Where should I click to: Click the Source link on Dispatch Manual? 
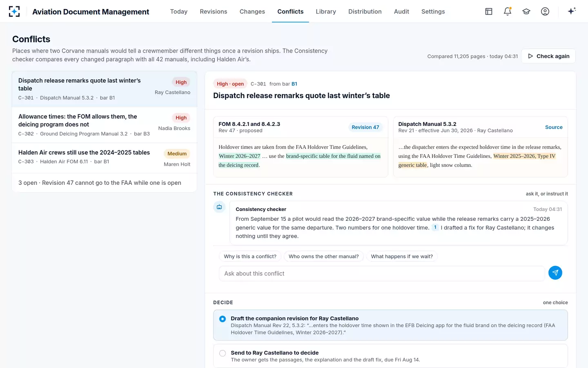pyautogui.click(x=554, y=127)
